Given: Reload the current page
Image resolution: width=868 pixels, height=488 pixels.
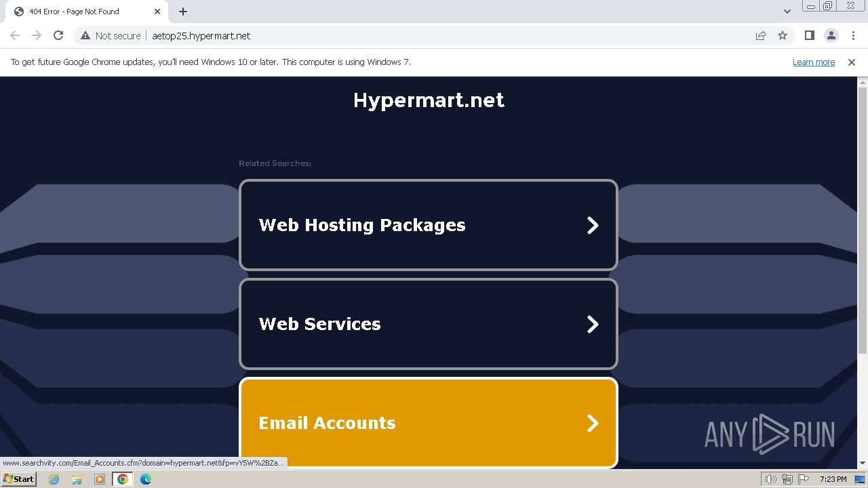Looking at the screenshot, I should tap(58, 36).
